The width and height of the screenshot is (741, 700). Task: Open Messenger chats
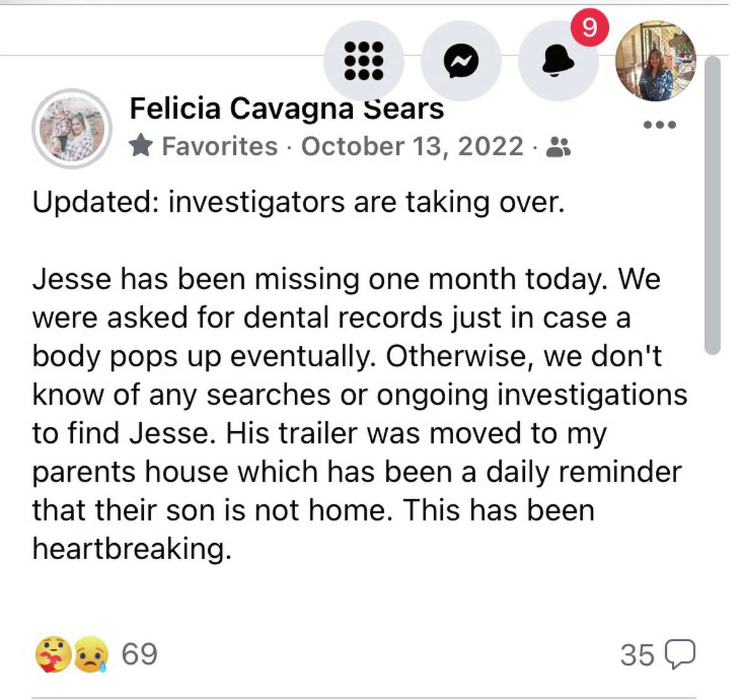(x=461, y=61)
